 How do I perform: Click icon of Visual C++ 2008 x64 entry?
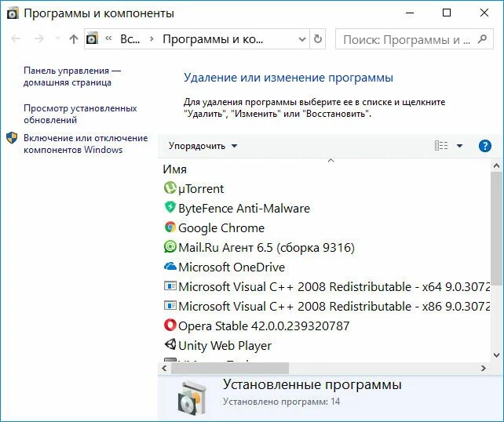click(170, 286)
